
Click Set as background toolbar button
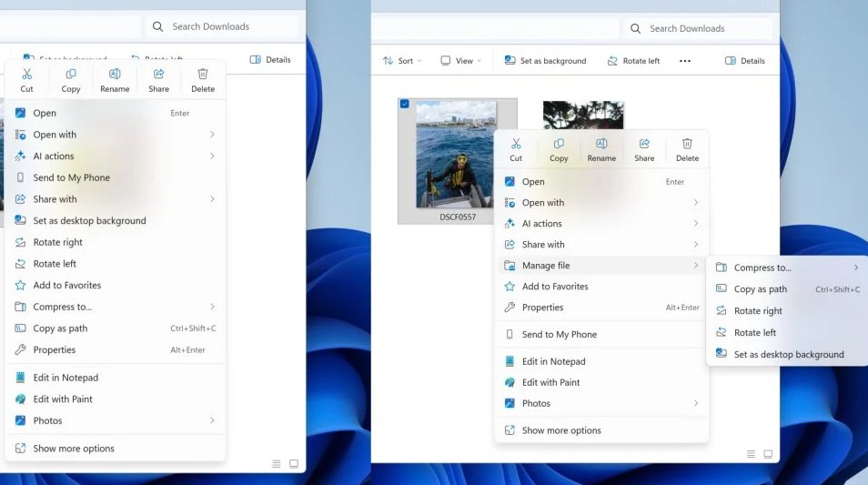pyautogui.click(x=545, y=61)
